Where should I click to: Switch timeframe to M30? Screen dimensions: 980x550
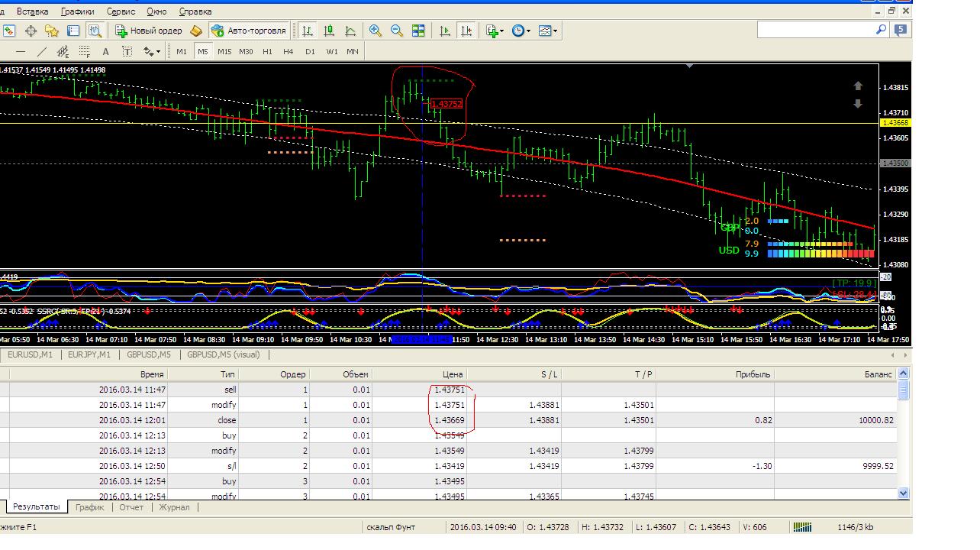(x=246, y=52)
